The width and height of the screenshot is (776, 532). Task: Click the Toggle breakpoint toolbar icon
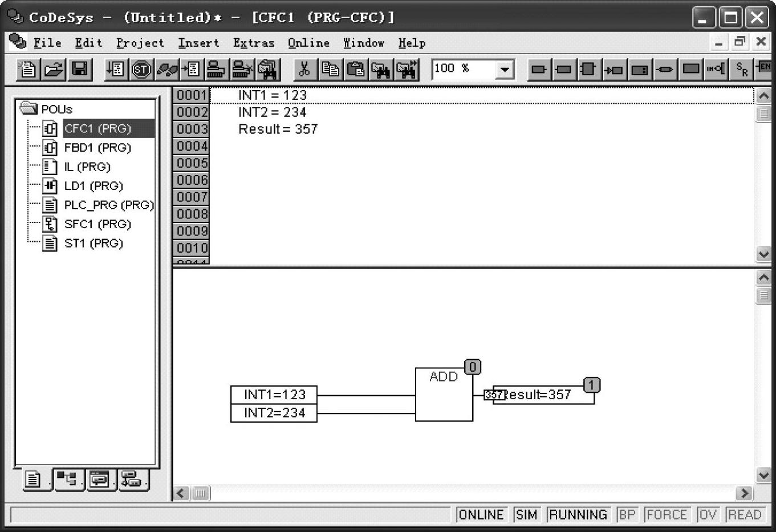[191, 70]
